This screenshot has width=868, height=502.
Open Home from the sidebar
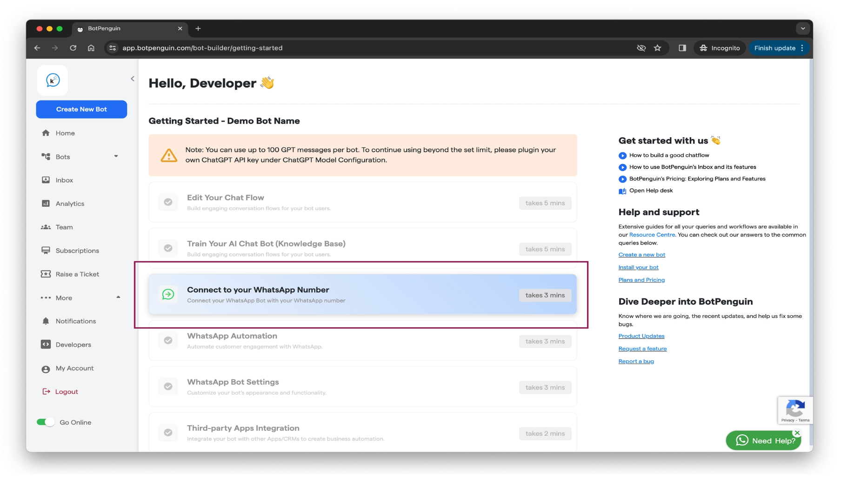tap(65, 133)
